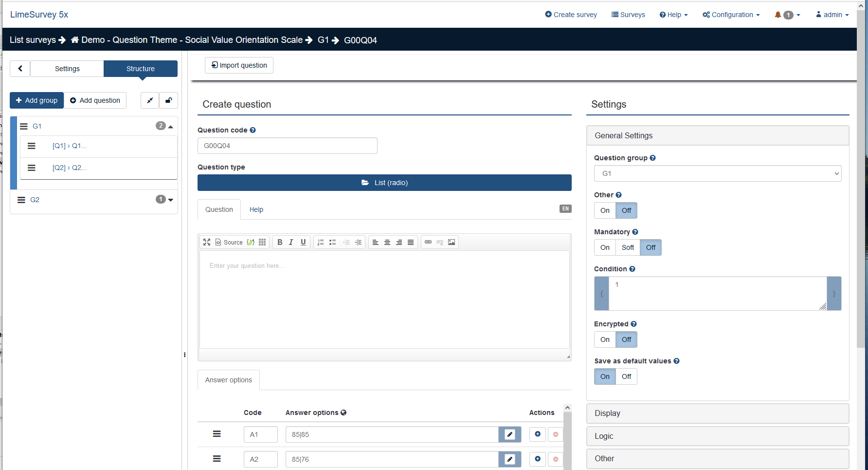
Task: Open the Settings sidebar tab
Action: [67, 69]
